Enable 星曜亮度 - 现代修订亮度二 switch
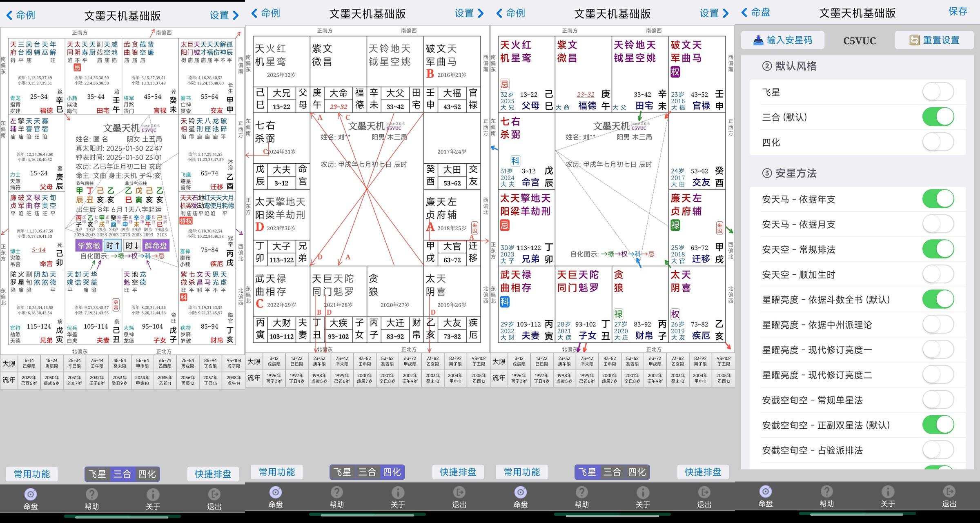The image size is (980, 523). 938,375
